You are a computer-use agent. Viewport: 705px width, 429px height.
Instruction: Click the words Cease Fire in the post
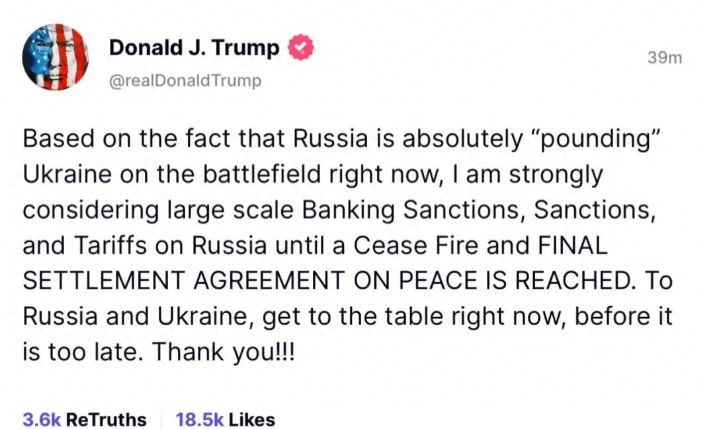(x=417, y=246)
